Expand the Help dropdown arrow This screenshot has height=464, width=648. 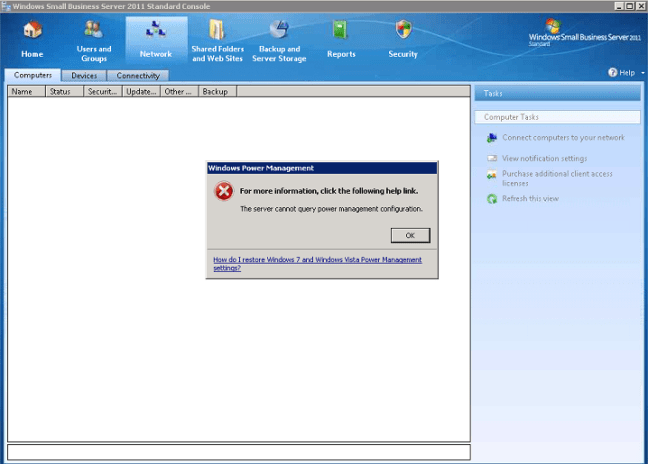643,73
